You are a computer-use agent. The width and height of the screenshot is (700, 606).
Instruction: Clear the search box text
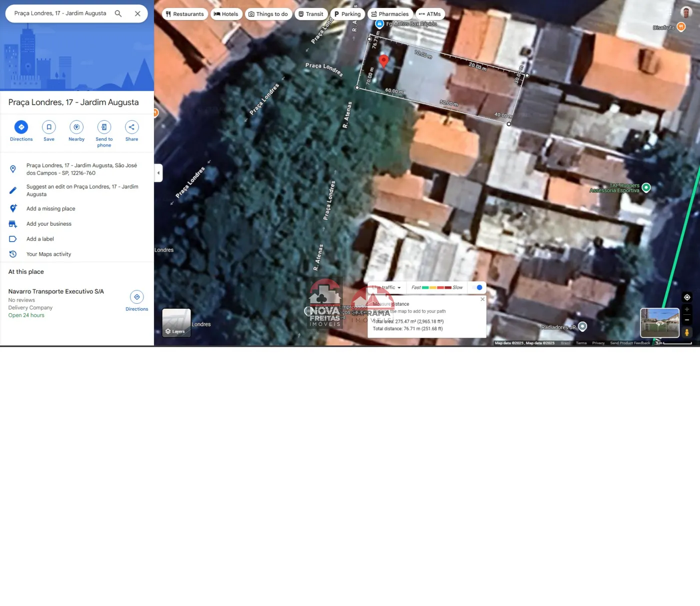(x=137, y=14)
